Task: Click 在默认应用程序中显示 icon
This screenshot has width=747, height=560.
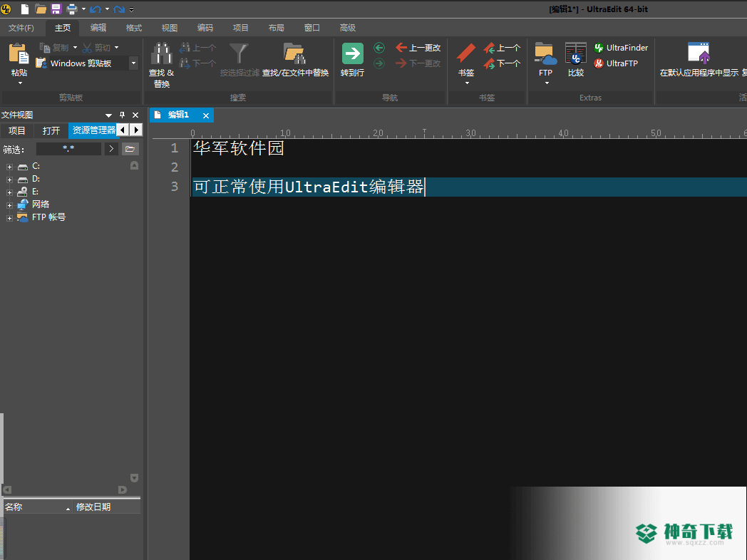Action: point(699,53)
